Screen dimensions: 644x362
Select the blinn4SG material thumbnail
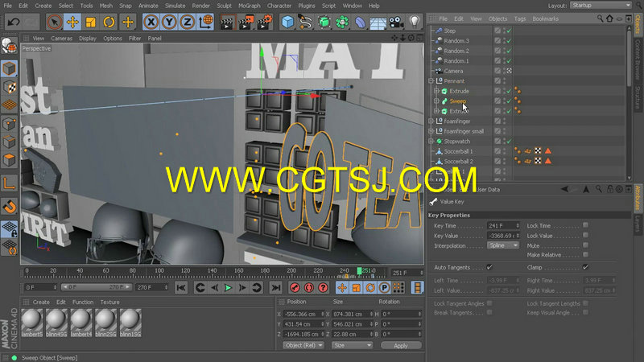point(56,323)
